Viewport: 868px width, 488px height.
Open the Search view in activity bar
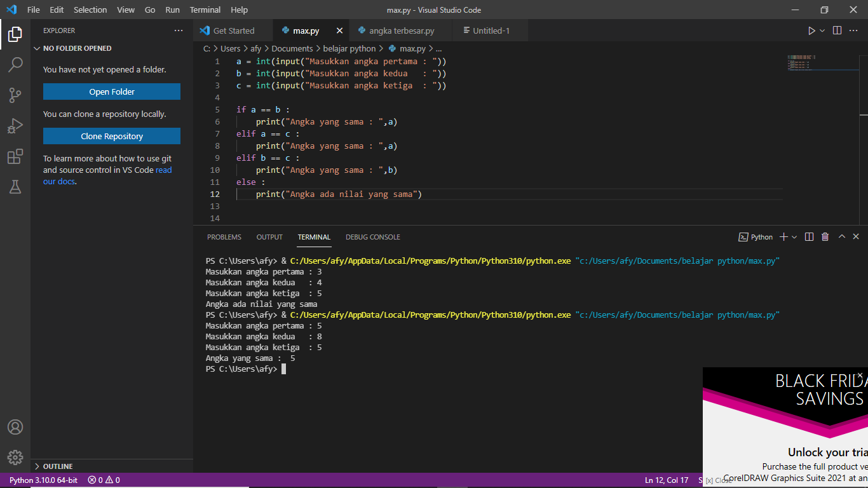click(15, 64)
